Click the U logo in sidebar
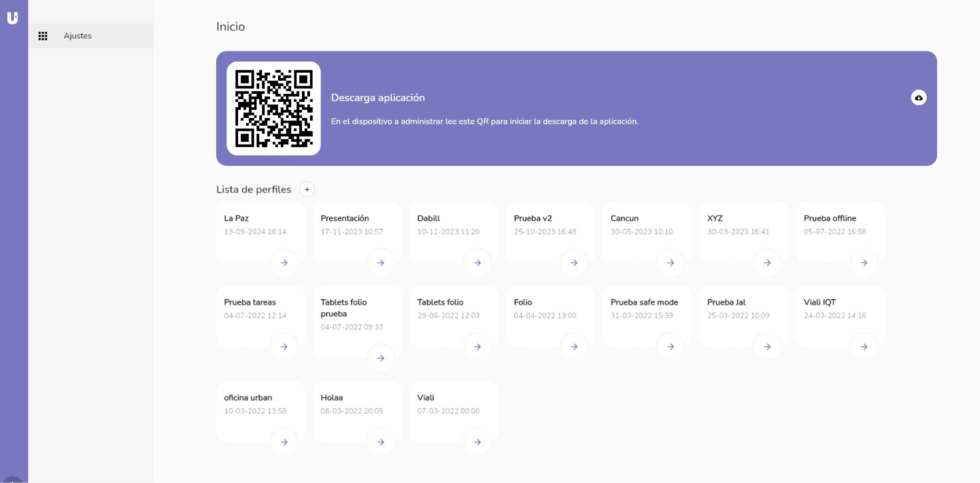980x483 pixels. click(13, 18)
